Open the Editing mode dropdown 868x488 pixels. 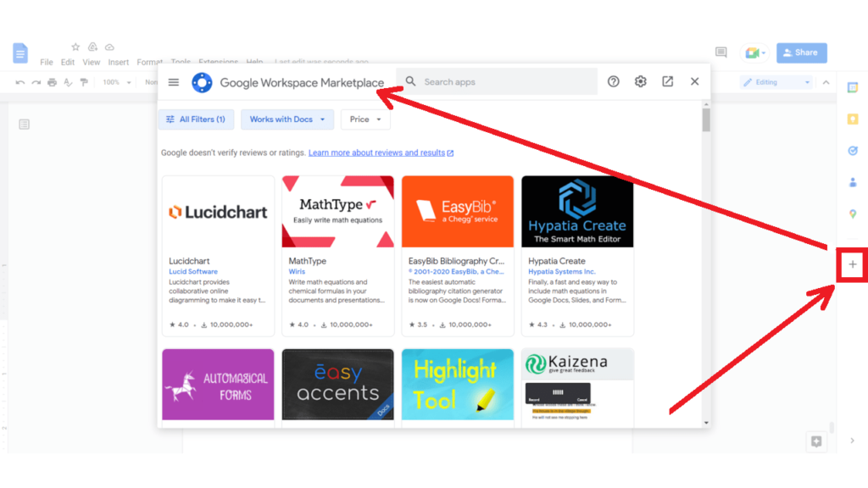[x=776, y=82]
